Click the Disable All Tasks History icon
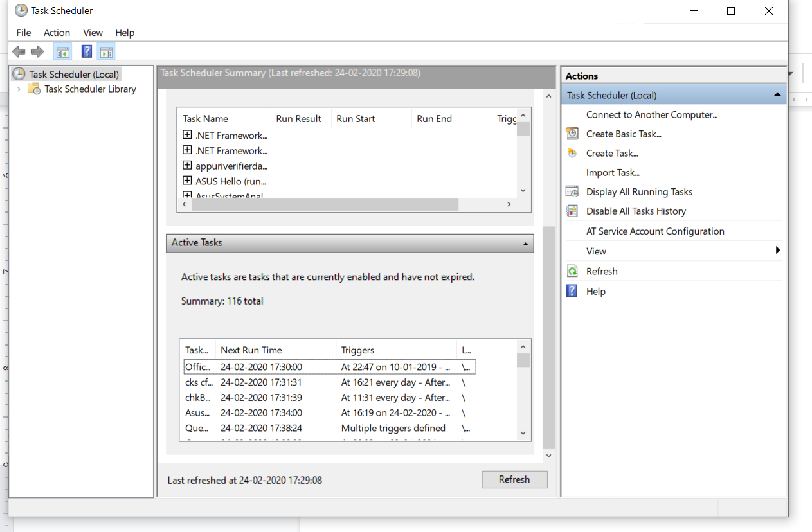812x532 pixels. (x=572, y=211)
